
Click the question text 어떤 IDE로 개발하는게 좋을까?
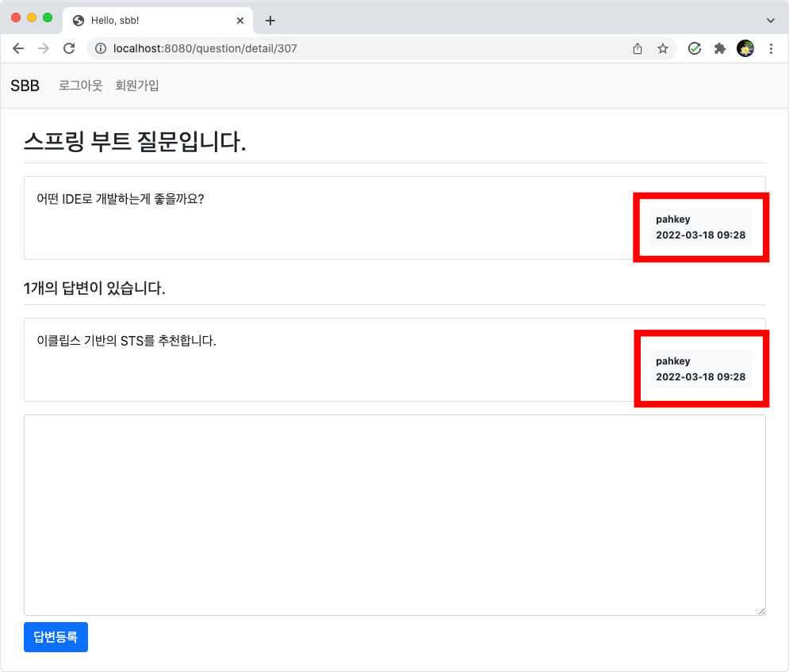121,199
